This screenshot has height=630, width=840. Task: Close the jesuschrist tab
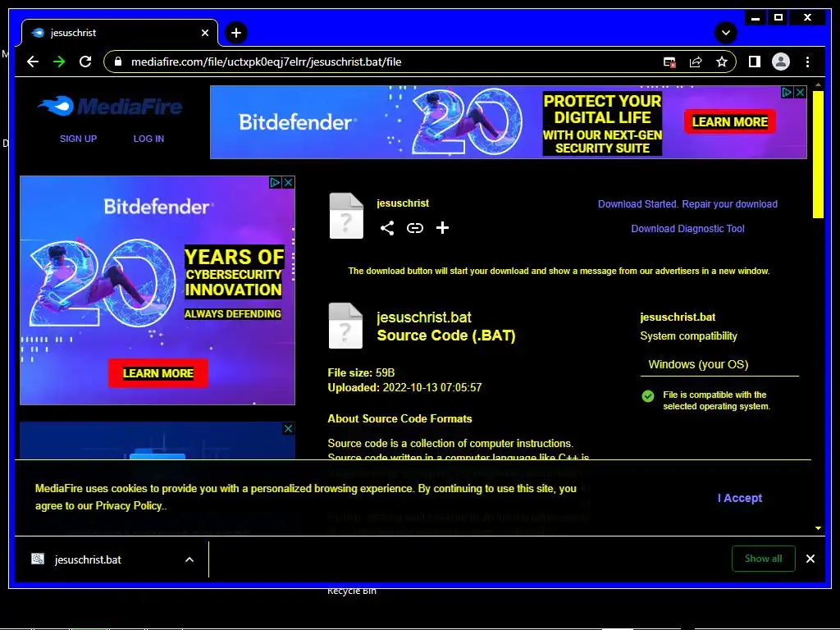point(204,33)
